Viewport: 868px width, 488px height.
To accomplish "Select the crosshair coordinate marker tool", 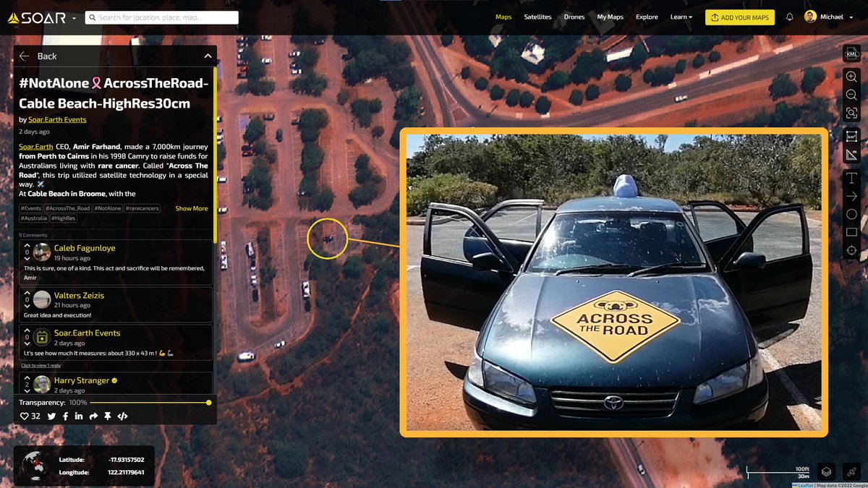I will [851, 250].
